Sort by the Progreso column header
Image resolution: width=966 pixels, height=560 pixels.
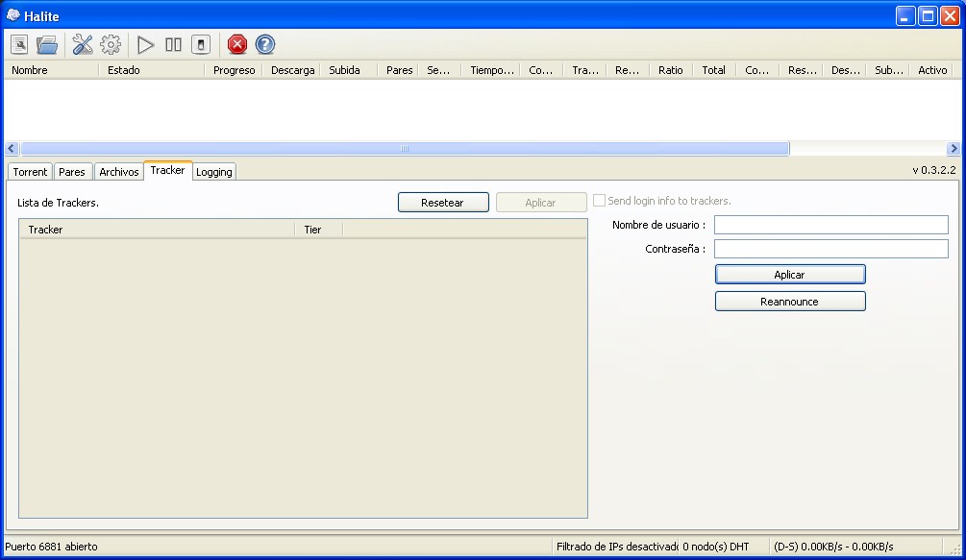(x=234, y=70)
